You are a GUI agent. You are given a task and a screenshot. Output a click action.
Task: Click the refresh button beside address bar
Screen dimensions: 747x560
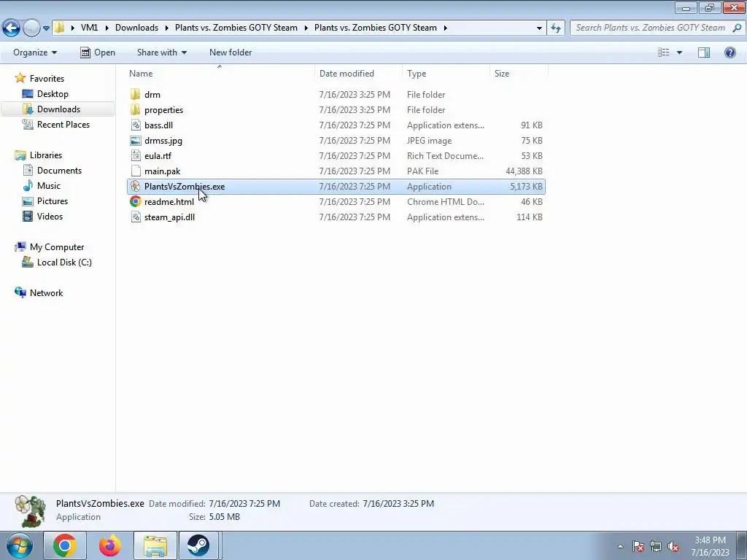555,28
